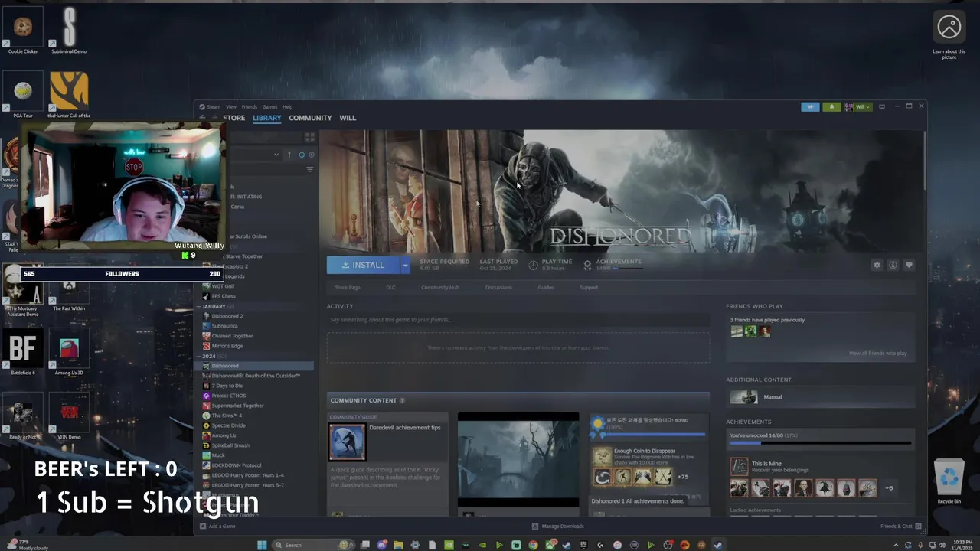Open the Friends menu in Steam
The image size is (980, 551).
tap(250, 106)
